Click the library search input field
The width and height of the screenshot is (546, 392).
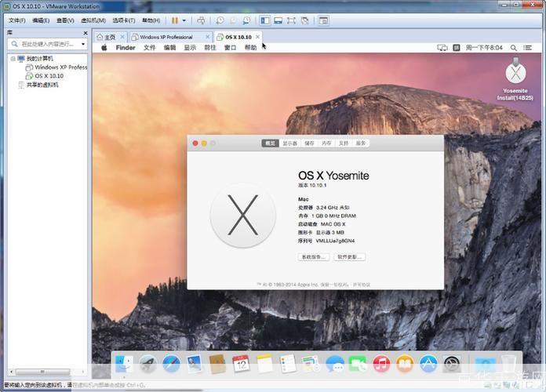click(47, 44)
